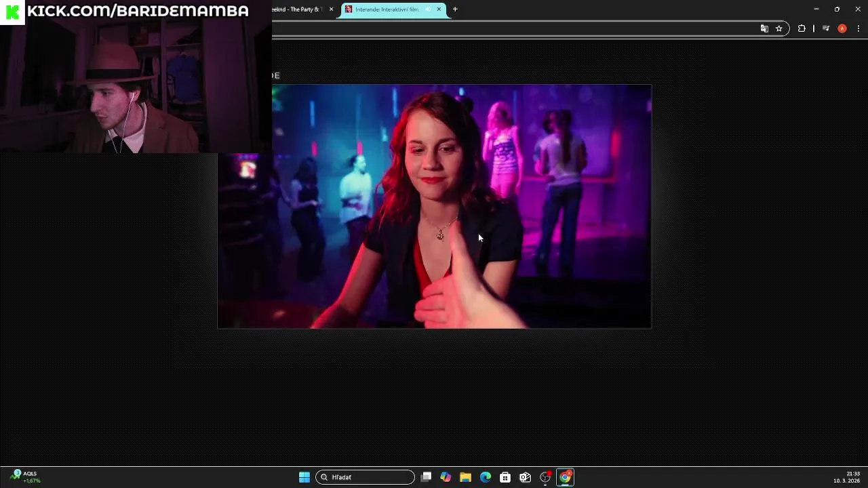Restore down the Chrome window
Screen dimensions: 868x488
click(837, 9)
